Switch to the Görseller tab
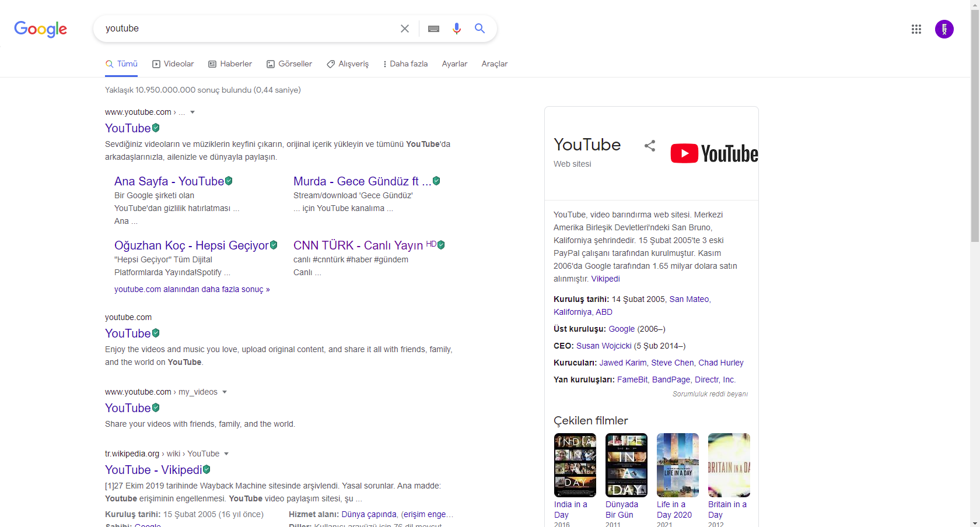980x527 pixels. pos(289,64)
